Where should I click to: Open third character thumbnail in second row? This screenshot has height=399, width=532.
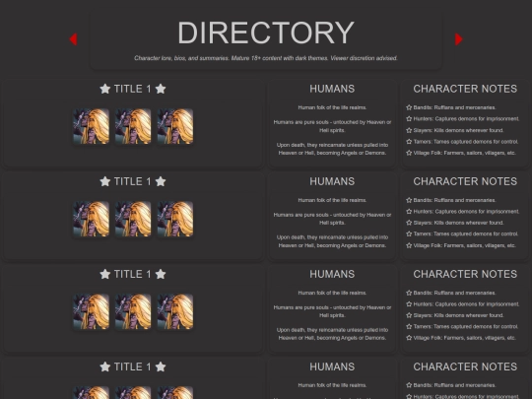tap(175, 219)
